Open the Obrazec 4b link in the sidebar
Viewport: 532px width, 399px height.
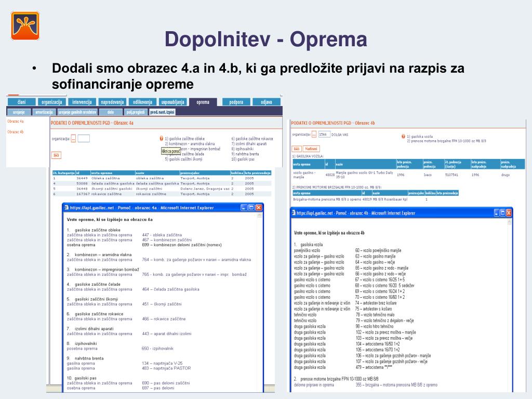click(16, 131)
